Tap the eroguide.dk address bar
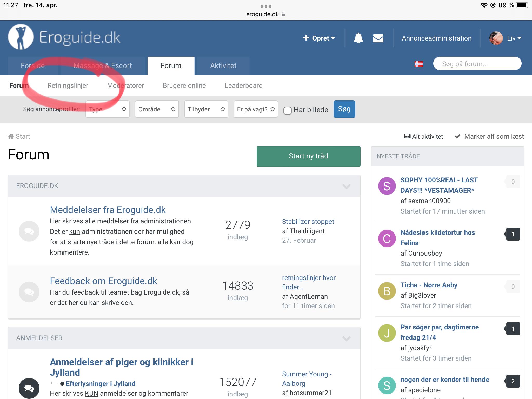The height and width of the screenshot is (399, 532). pos(266,14)
